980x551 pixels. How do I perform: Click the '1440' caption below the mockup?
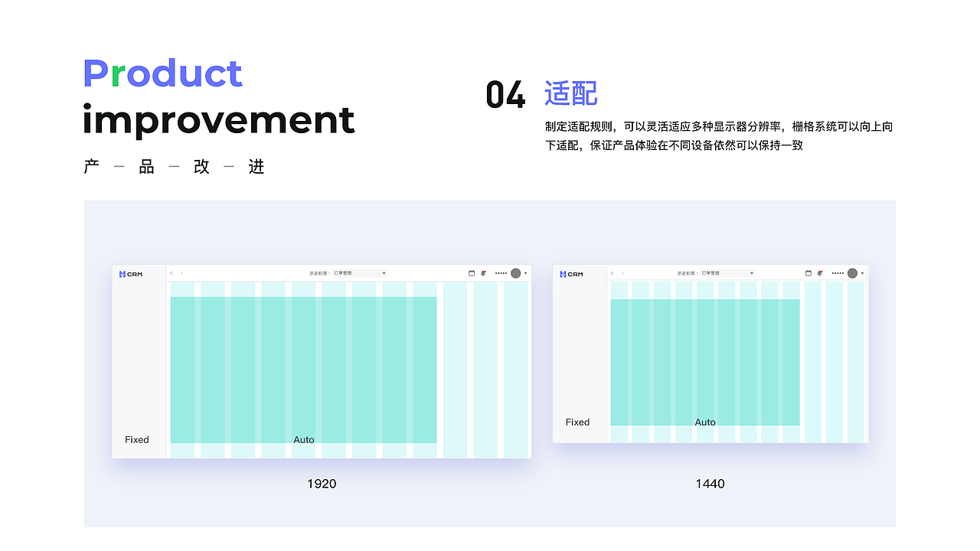[710, 484]
